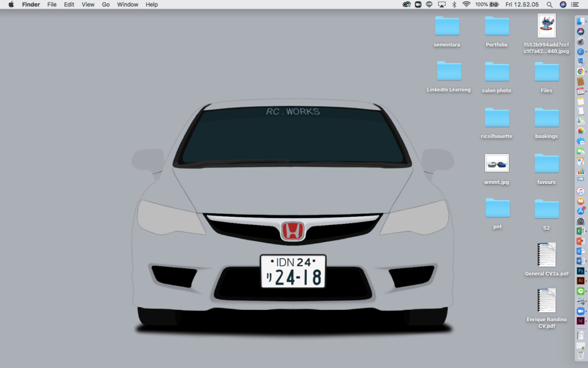Show the Notification Center
Screen dimensions: 588x368
click(x=575, y=5)
